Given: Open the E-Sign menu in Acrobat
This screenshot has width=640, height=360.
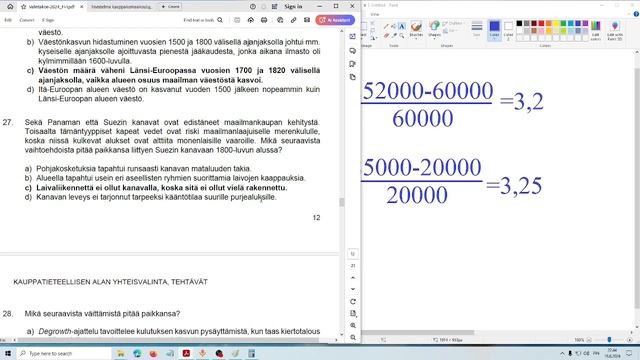Looking at the screenshot, I should (x=48, y=20).
